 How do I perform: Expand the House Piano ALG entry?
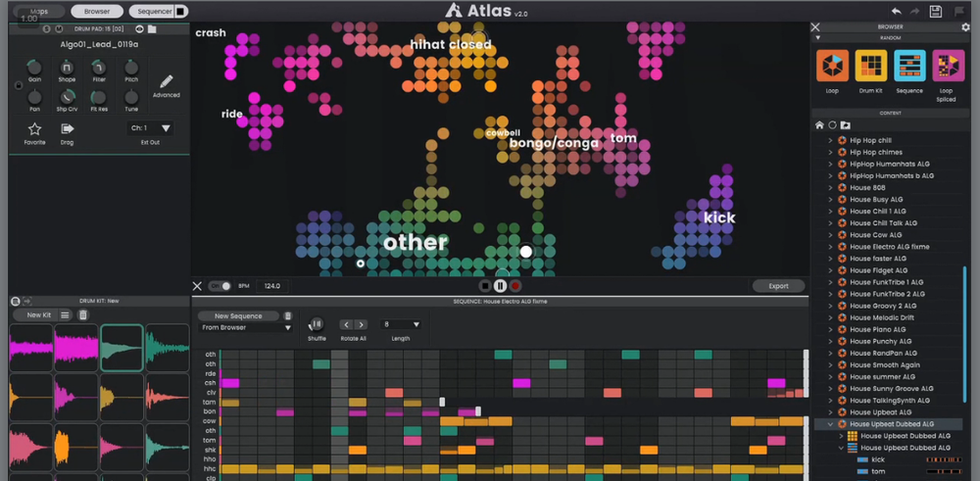point(831,329)
